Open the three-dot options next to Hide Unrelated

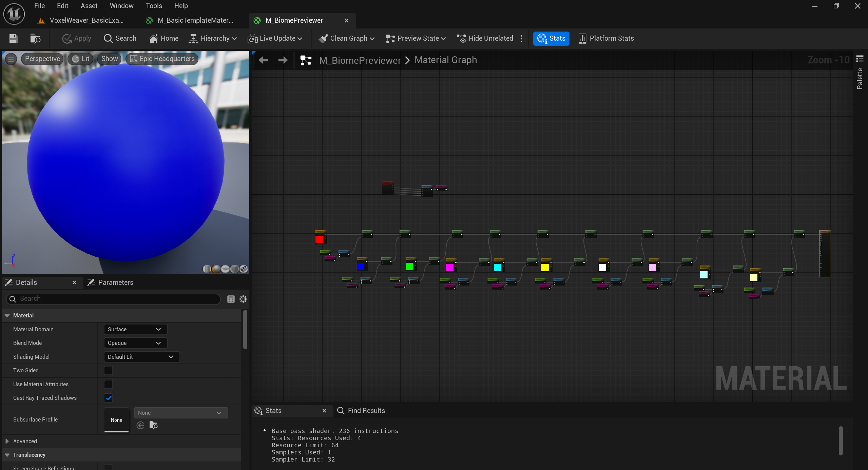click(522, 38)
